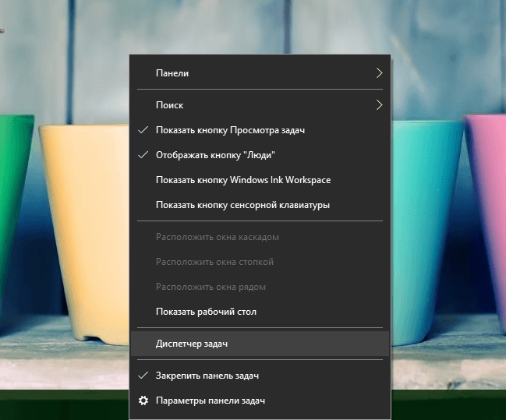This screenshot has height=420, width=506.
Task: Open the Поиск menu entry
Action: coord(260,105)
